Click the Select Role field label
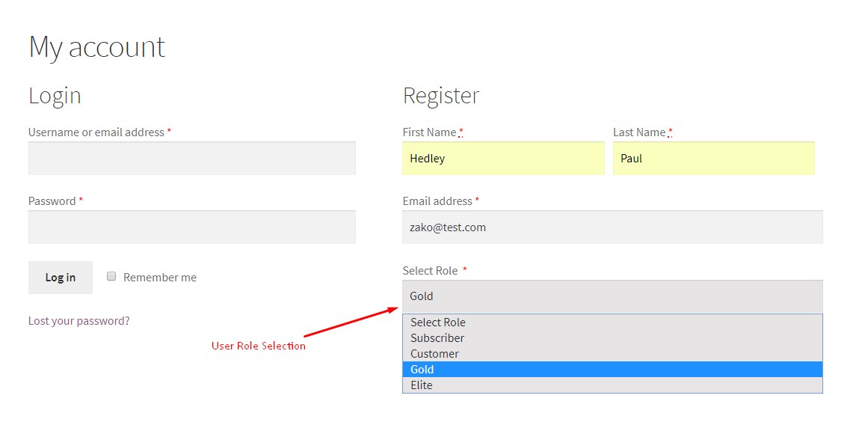Viewport: 868px width, 428px height. (430, 270)
